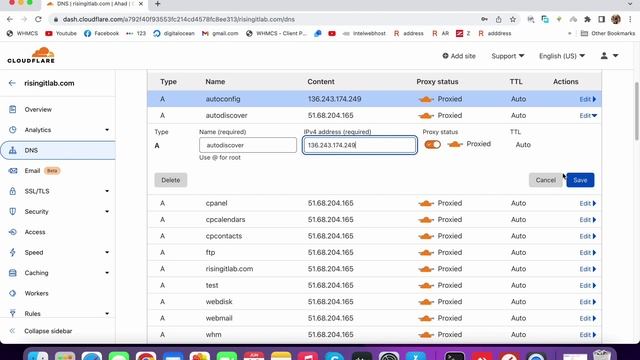The width and height of the screenshot is (640, 360).
Task: Edit the test record
Action: click(588, 285)
